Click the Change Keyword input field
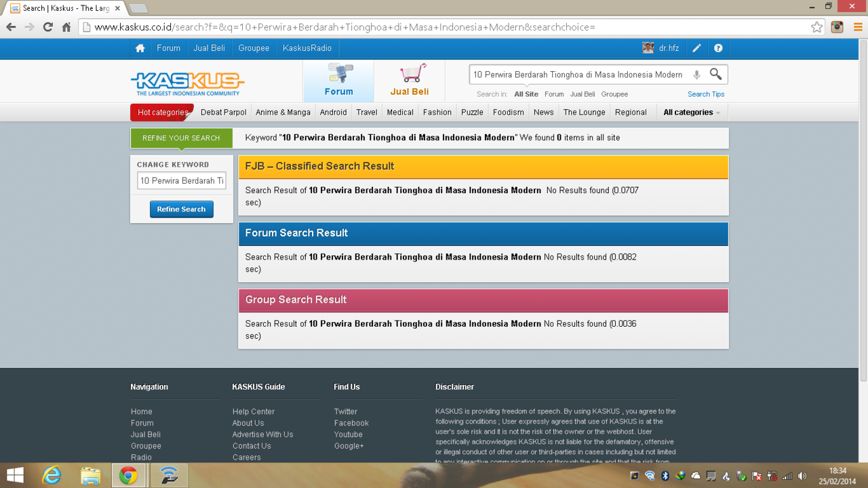This screenshot has width=868, height=488. click(182, 181)
